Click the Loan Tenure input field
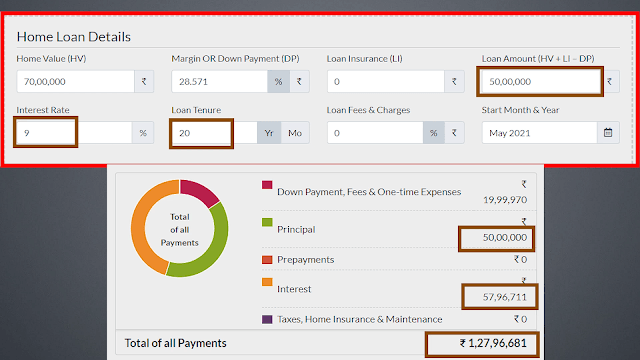This screenshot has height=360, width=640. click(214, 133)
